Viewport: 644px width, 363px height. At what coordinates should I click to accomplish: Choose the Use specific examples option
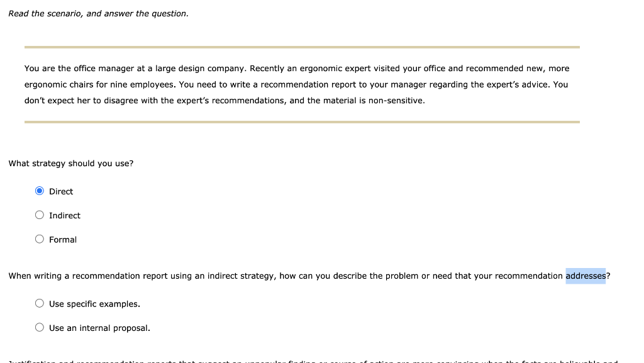pyautogui.click(x=40, y=303)
